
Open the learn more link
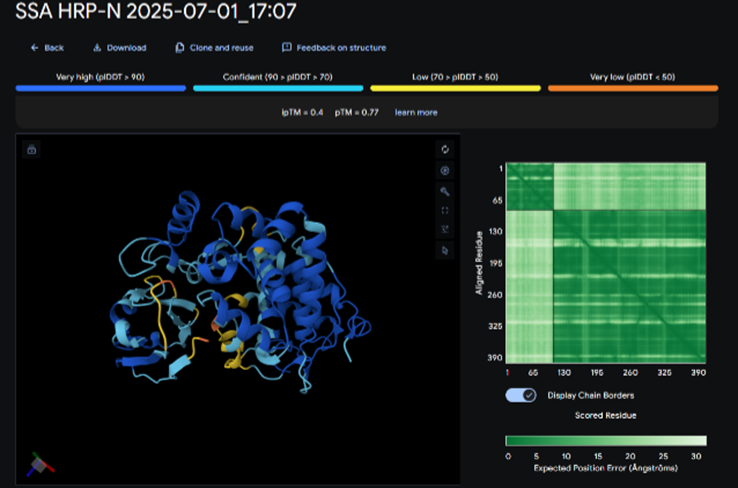pos(416,112)
